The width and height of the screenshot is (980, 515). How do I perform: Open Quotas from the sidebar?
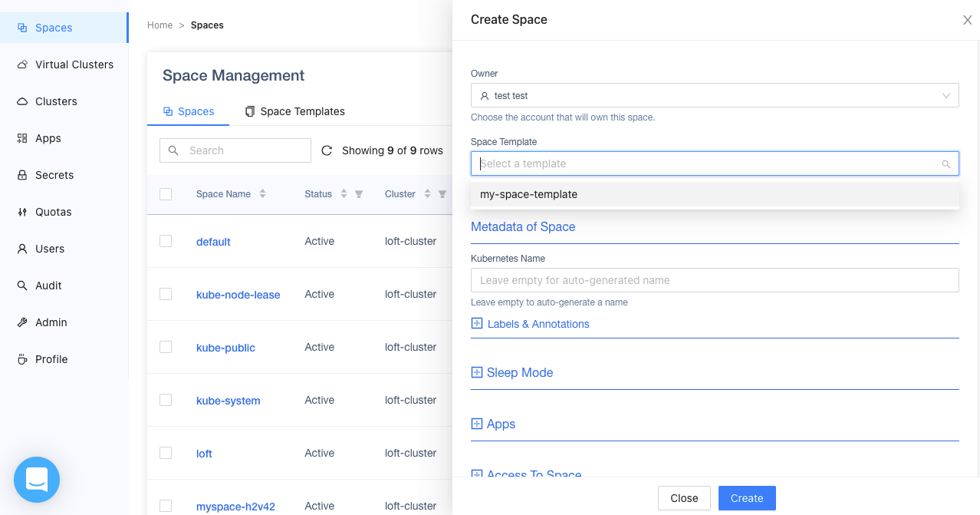pos(53,212)
